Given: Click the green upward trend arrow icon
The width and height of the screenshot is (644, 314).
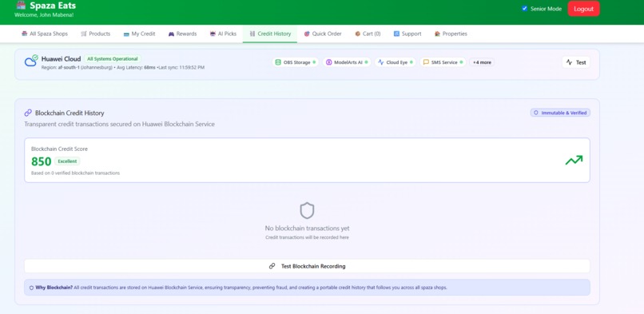Looking at the screenshot, I should pyautogui.click(x=574, y=160).
